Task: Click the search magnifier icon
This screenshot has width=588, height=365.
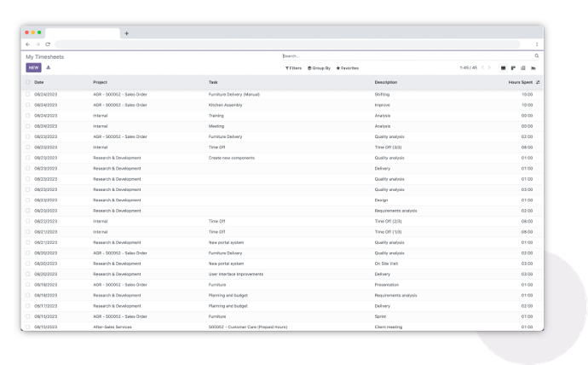Action: click(x=537, y=56)
